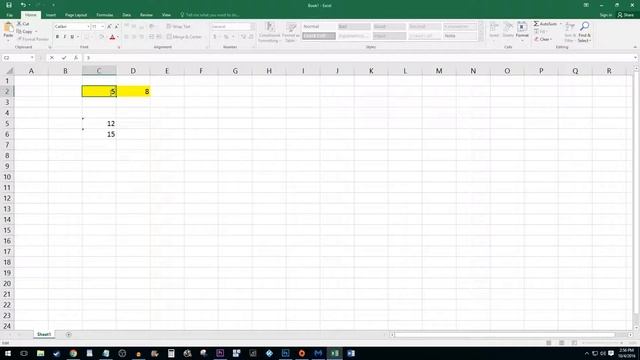
Task: Click the Save icon in the title bar
Action: [x=9, y=5]
